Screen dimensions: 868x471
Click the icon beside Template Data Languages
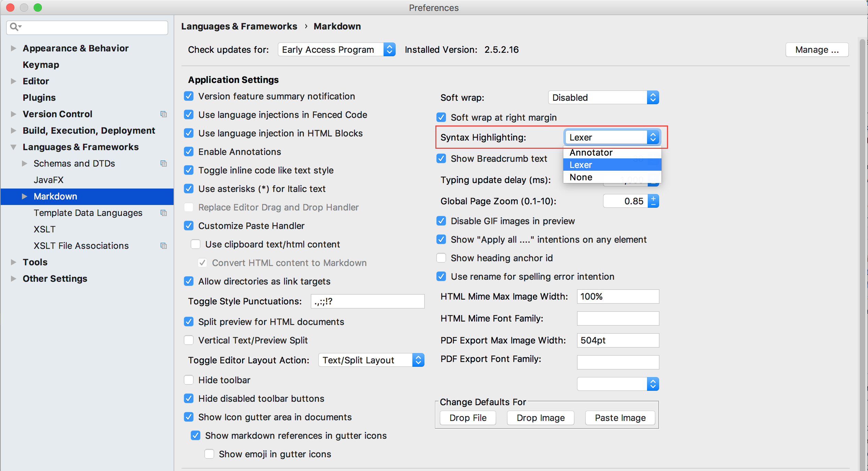coord(164,213)
